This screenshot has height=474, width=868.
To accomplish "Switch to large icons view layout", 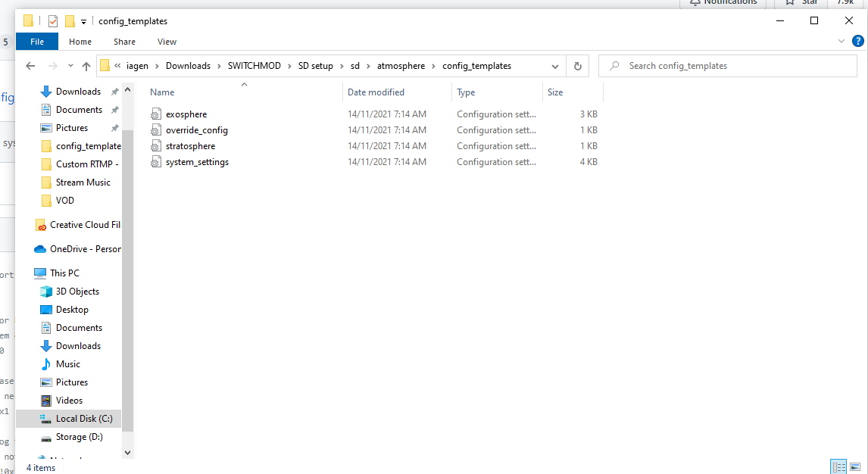I will 856,467.
